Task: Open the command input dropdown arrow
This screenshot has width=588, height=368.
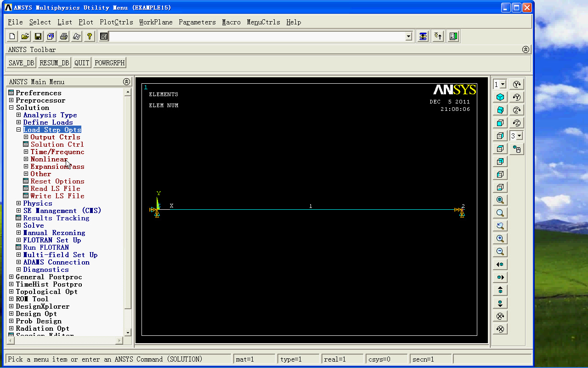Action: (409, 36)
